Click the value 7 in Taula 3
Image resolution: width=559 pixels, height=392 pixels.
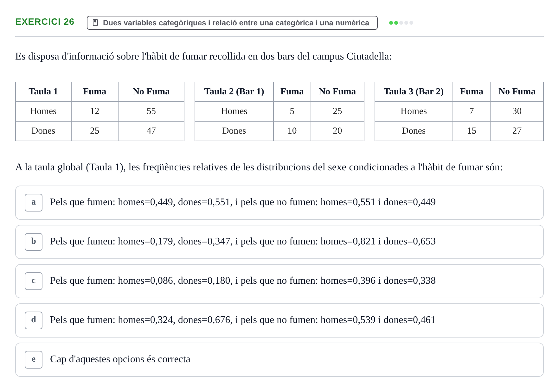472,111
